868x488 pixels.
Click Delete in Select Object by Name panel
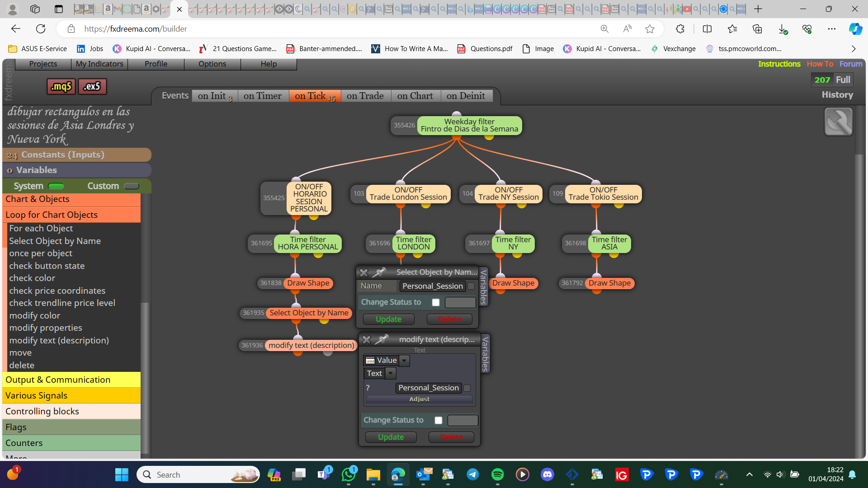(x=449, y=319)
